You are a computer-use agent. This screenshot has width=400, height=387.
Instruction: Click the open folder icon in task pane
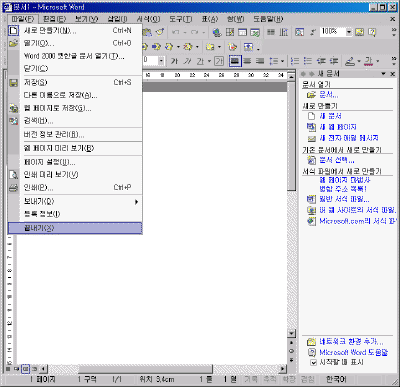311,95
